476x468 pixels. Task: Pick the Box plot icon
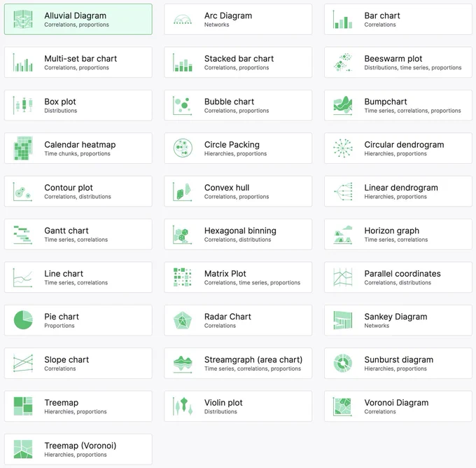[x=23, y=105]
